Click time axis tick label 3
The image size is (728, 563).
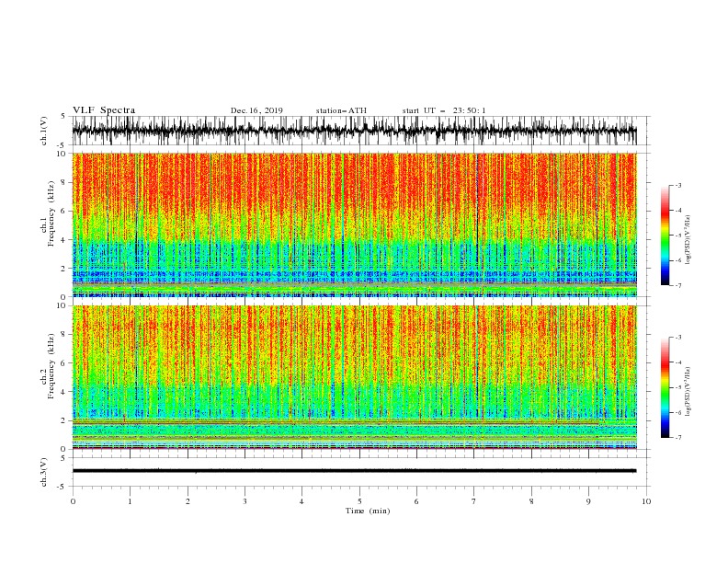point(245,501)
